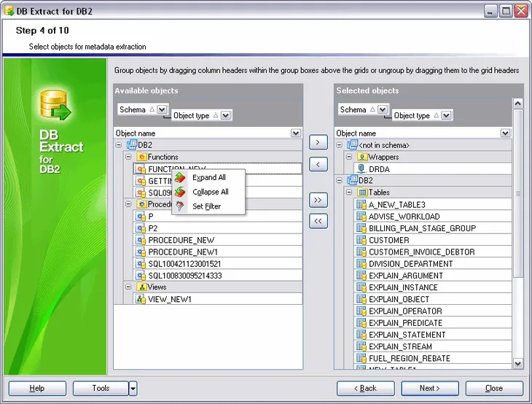Move selected object to the right list
The width and height of the screenshot is (532, 404).
318,142
